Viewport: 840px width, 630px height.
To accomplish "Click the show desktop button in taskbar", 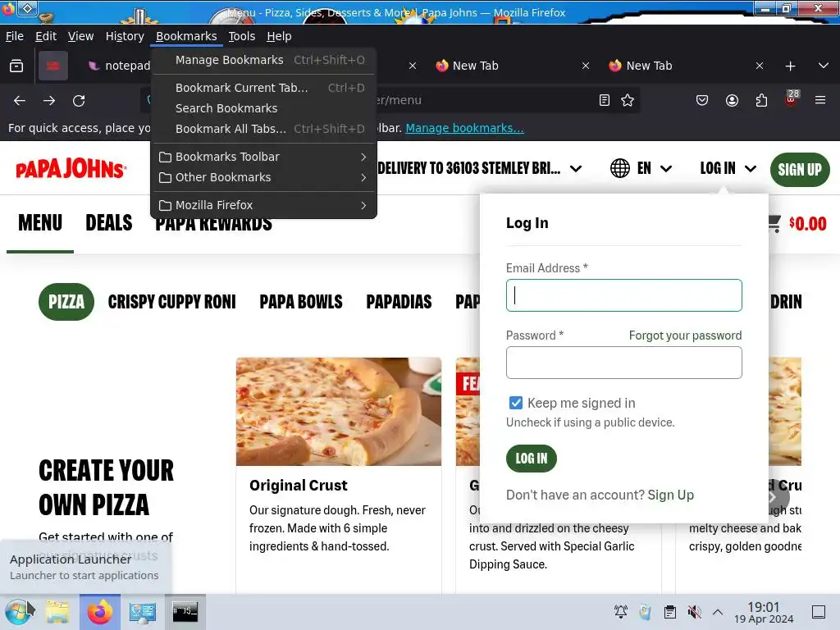I will click(x=819, y=612).
